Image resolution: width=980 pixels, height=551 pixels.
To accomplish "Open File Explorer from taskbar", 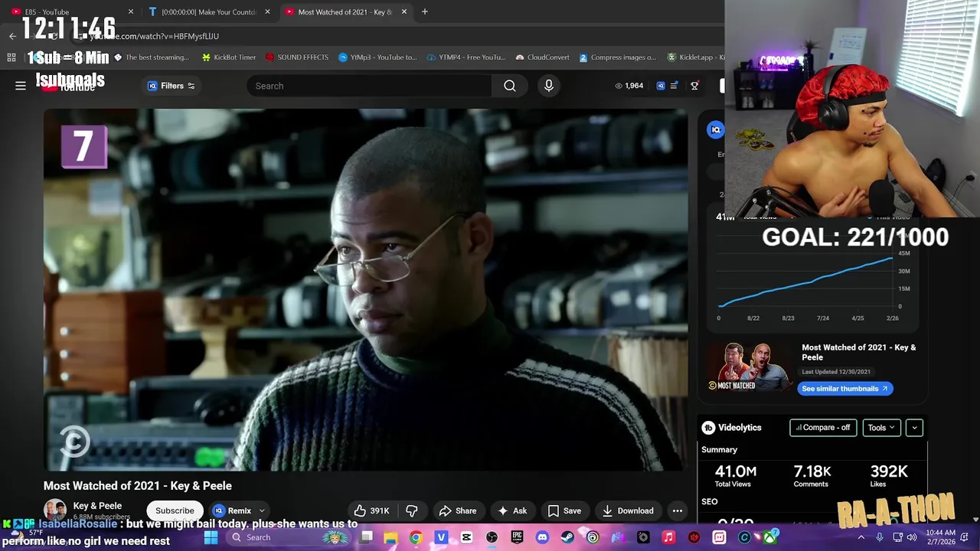I will click(x=390, y=537).
